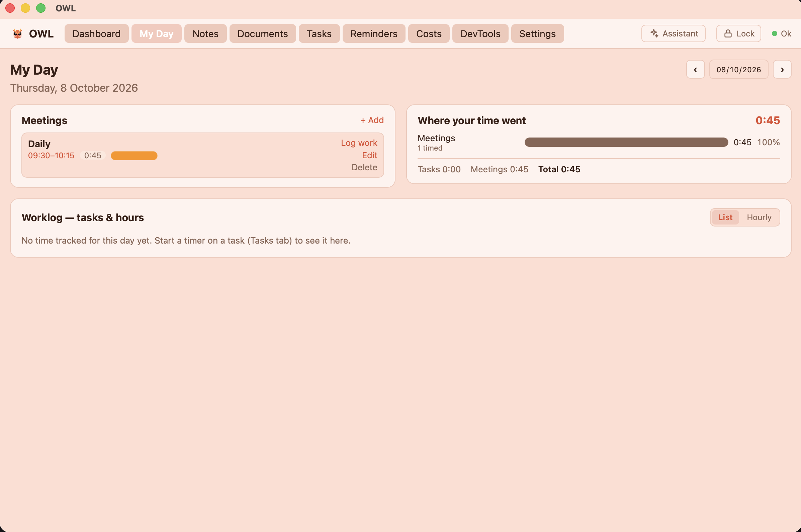The image size is (801, 532).
Task: Click the Meetings 0:45 summary text
Action: (500, 169)
